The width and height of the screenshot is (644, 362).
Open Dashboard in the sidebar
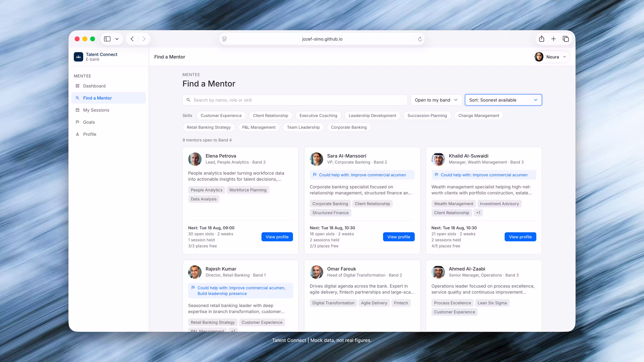pos(109,86)
